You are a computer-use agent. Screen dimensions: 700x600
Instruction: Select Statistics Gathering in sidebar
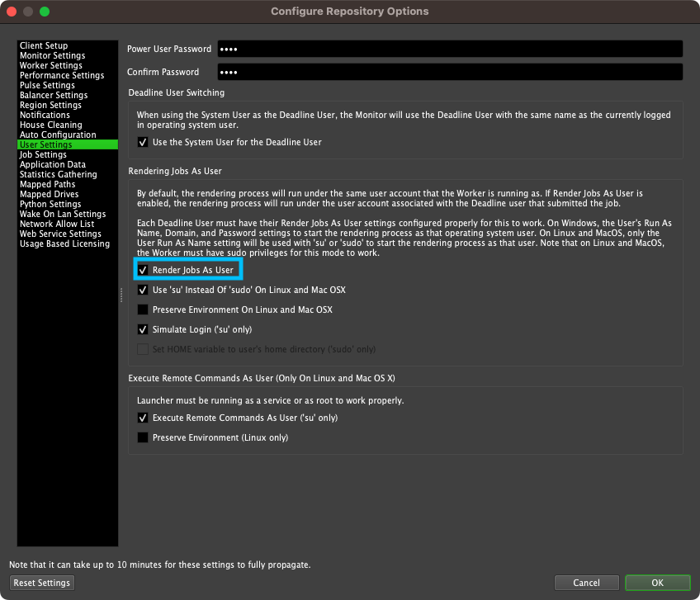68,174
